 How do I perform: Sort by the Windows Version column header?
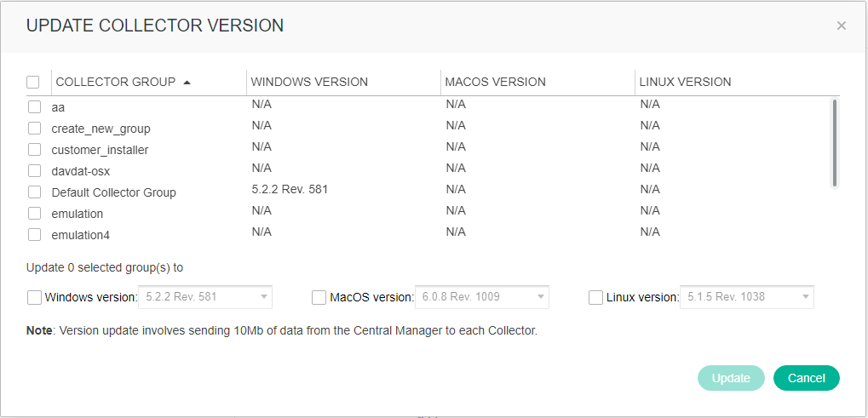click(x=310, y=83)
